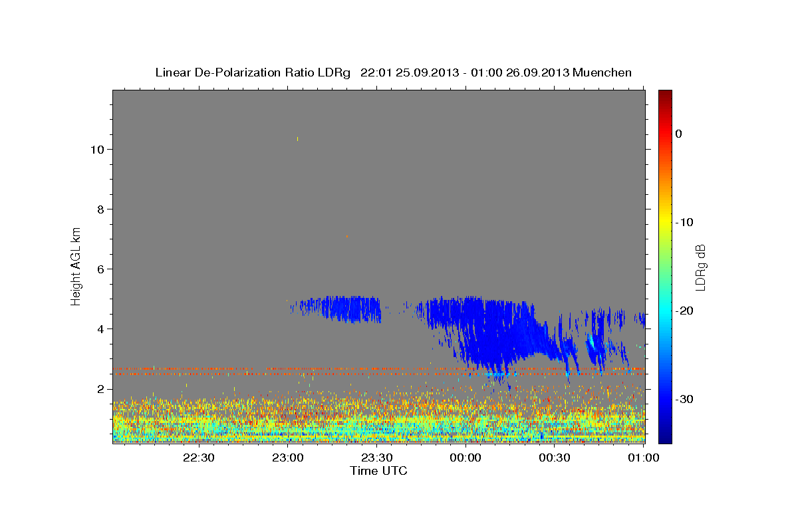The width and height of the screenshot is (798, 532).
Task: Click the colorbar value -10
Action: point(684,222)
